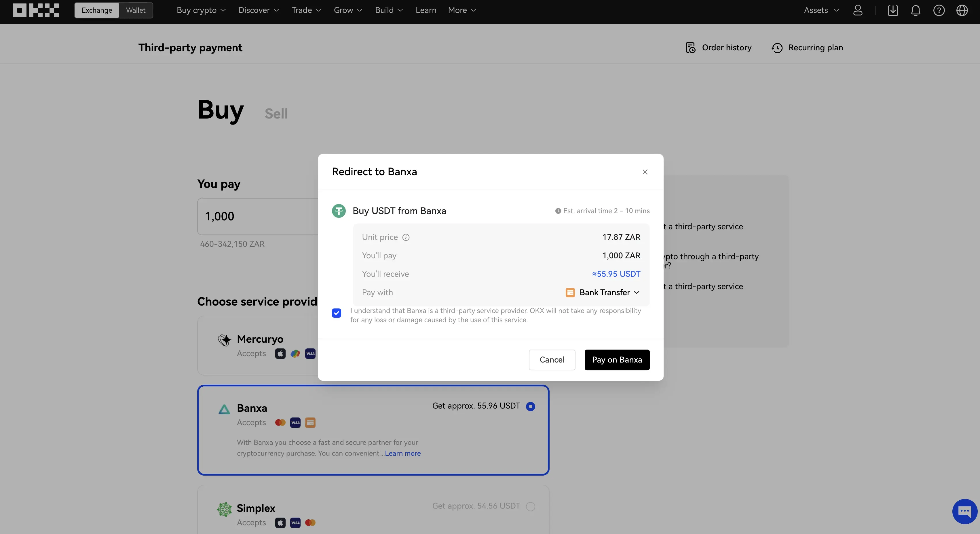Open the Bank Transfer pay-with dropdown

[x=603, y=292]
